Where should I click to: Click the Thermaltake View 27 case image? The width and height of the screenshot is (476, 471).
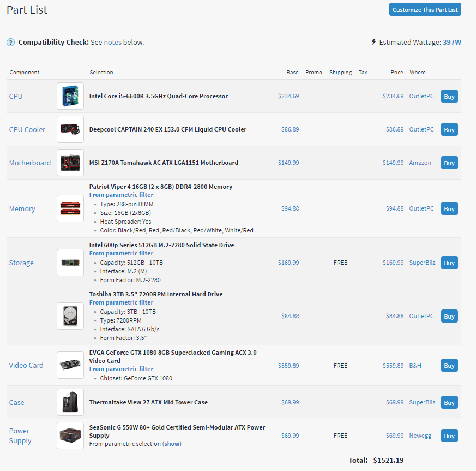[70, 402]
